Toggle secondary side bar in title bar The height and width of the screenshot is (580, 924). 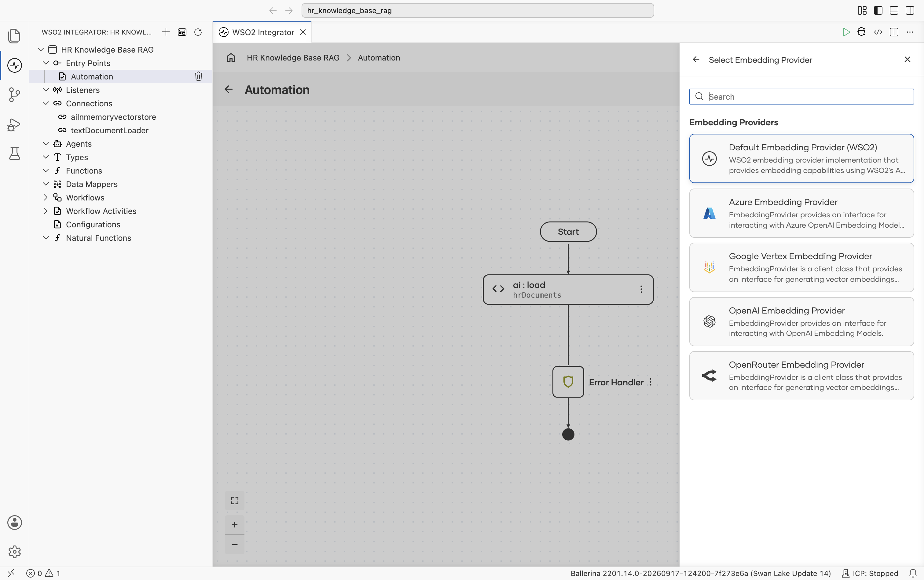(910, 10)
